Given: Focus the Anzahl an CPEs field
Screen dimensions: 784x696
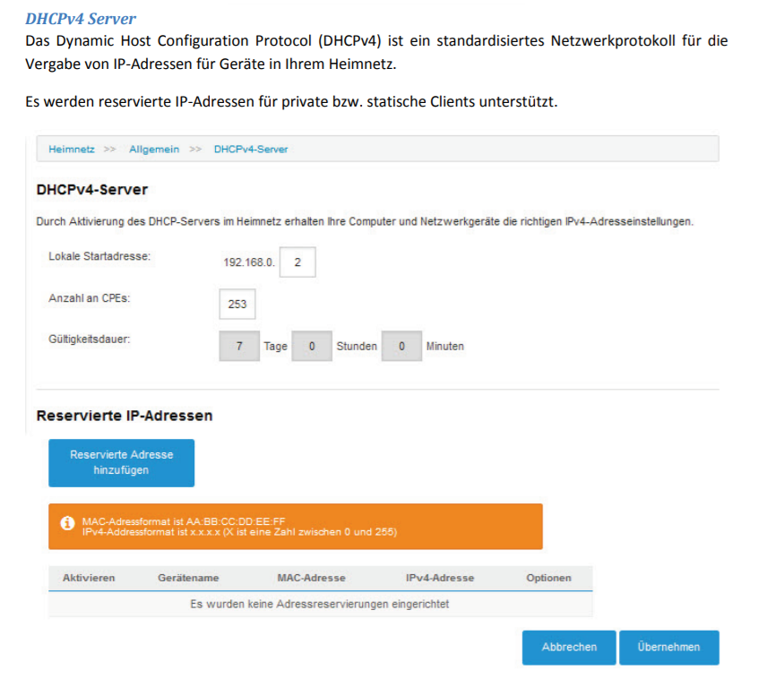Looking at the screenshot, I should tap(237, 305).
